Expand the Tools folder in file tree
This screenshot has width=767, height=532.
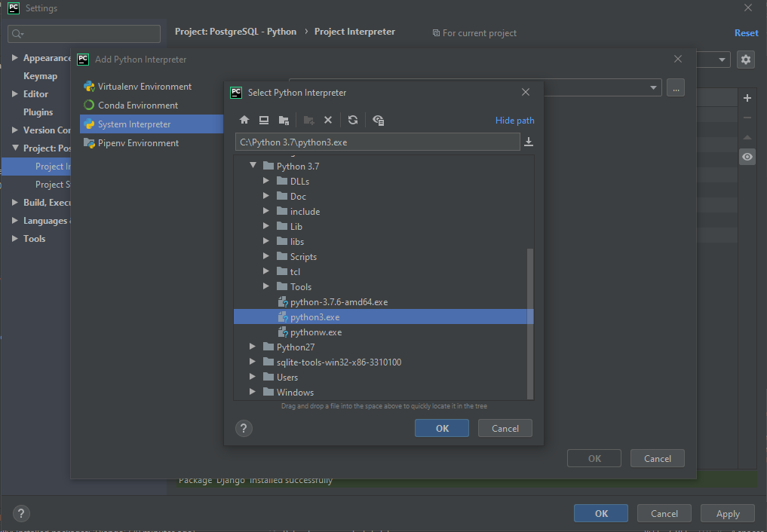(x=266, y=286)
